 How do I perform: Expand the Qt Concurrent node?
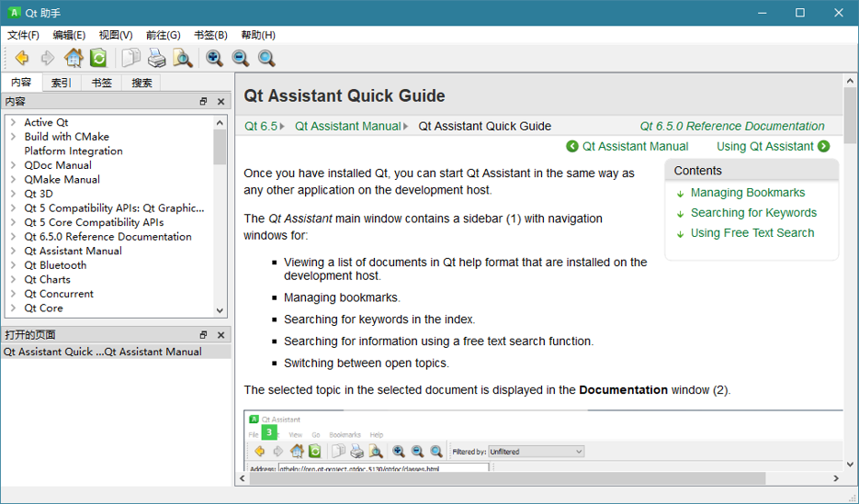click(13, 294)
